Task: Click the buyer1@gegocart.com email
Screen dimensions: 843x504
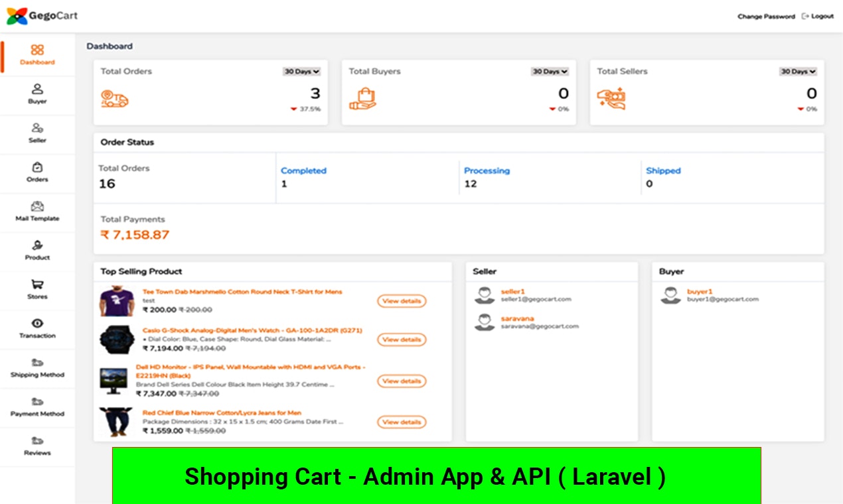Action: pos(722,299)
